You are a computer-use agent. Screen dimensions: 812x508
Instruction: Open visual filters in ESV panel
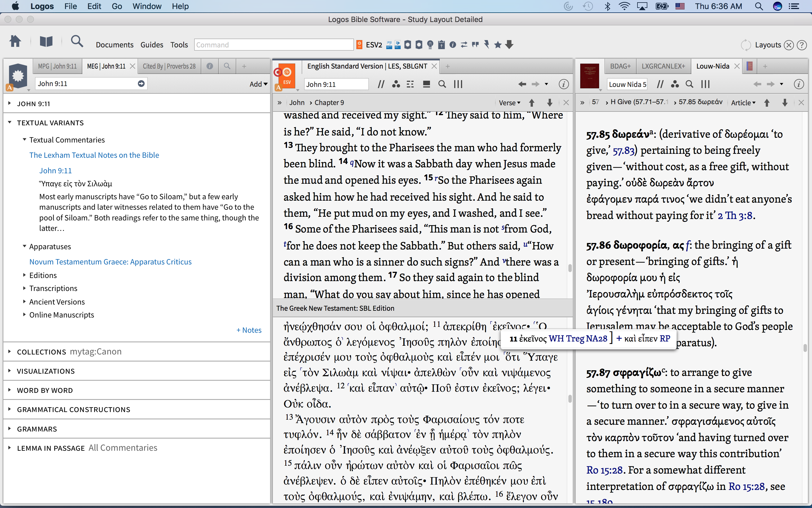(396, 84)
